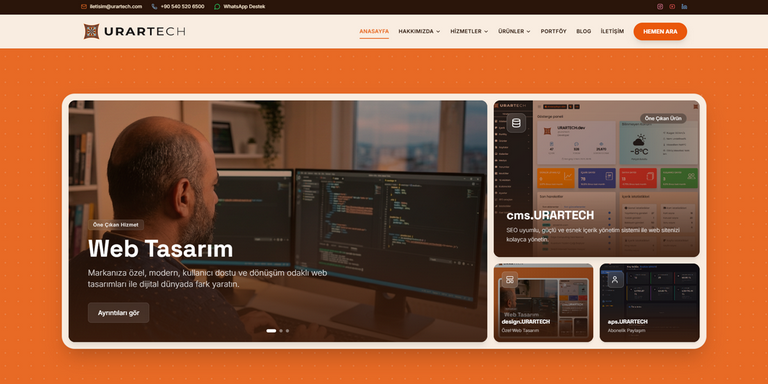Open the aps.URARTECH card

(649, 303)
